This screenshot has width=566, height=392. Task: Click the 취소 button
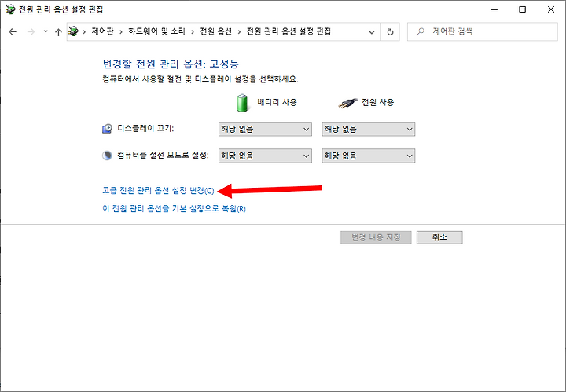[x=439, y=237]
